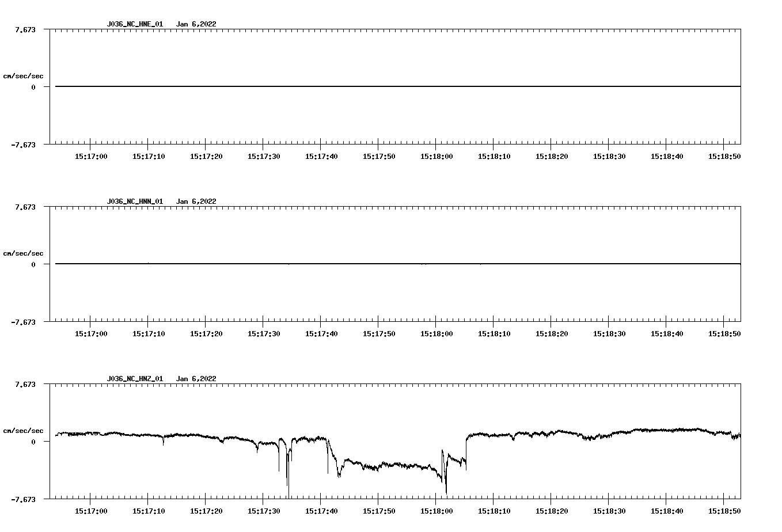Click the 0 axis label of the HNZ plot

[33, 442]
